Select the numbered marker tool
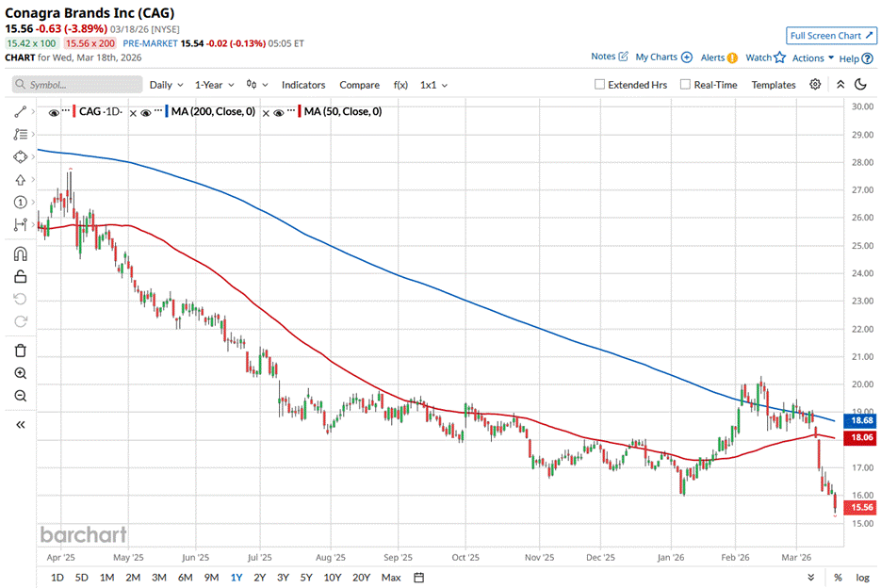This screenshot has height=588, width=881. coord(20,203)
